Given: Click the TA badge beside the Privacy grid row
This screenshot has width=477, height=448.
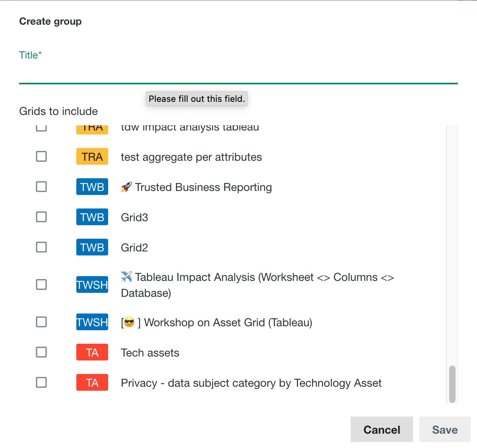Looking at the screenshot, I should coord(92,382).
